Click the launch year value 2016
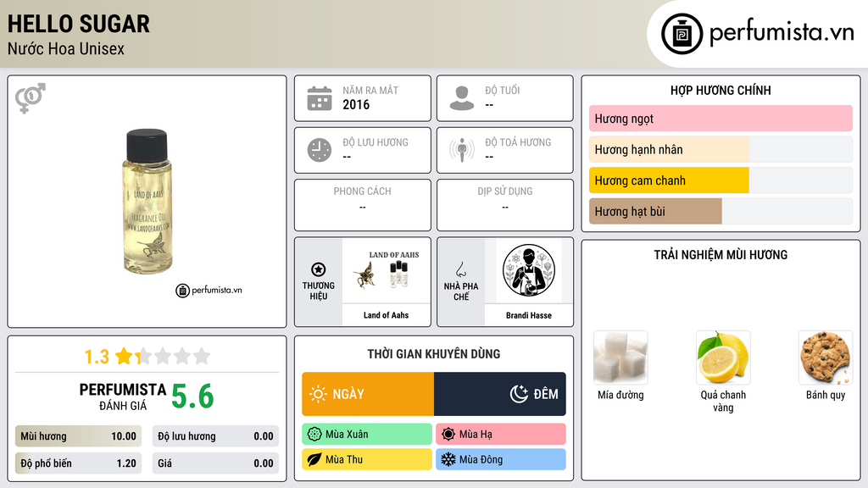Viewport: 868px width, 488px height. (x=356, y=104)
